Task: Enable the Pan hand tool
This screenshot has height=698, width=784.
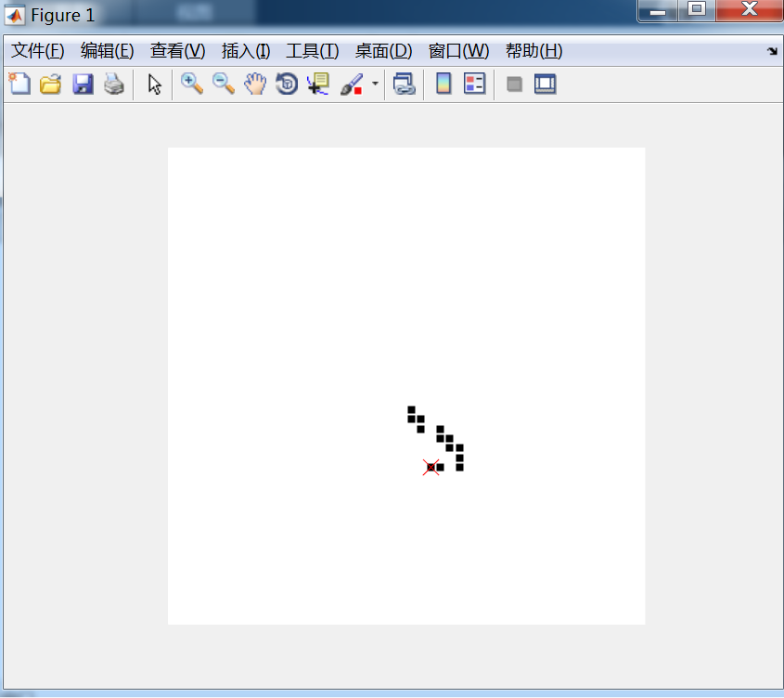Action: (255, 84)
